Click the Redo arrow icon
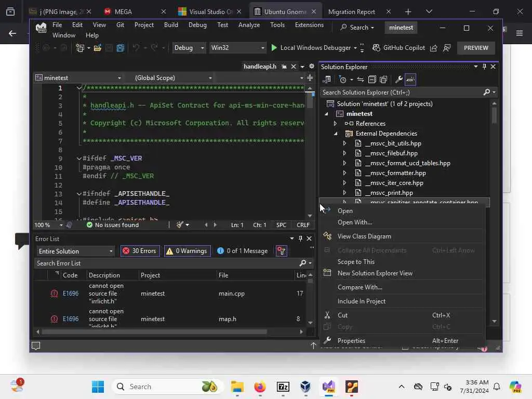The height and width of the screenshot is (399, 532). pyautogui.click(x=154, y=48)
